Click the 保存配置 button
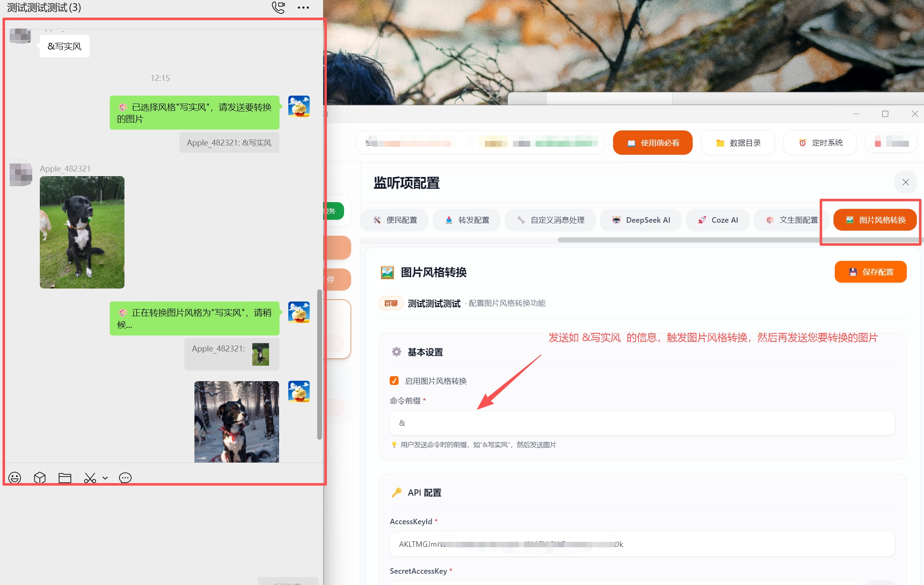 (x=870, y=272)
